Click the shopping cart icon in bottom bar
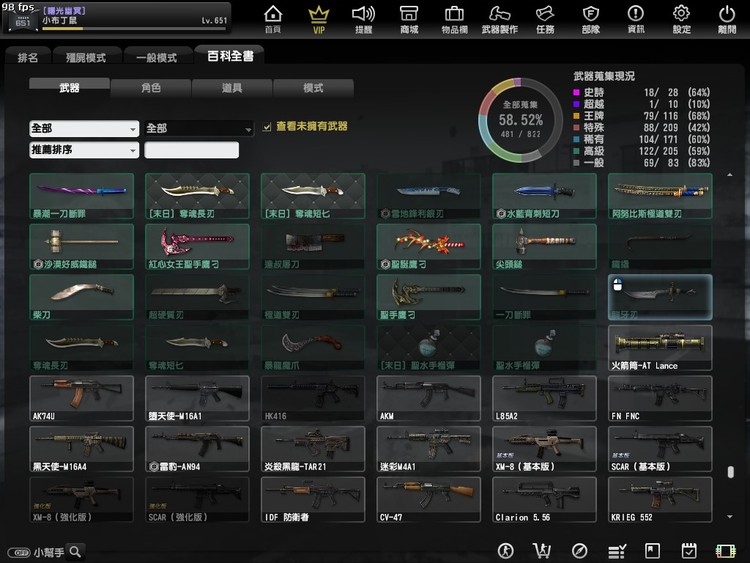This screenshot has height=563, width=750. coord(542,551)
